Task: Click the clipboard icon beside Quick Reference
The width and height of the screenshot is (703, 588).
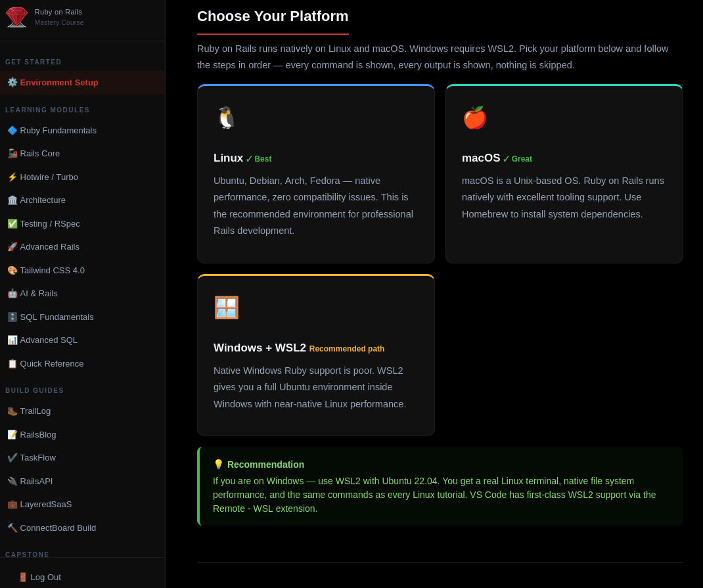Action: pyautogui.click(x=12, y=363)
